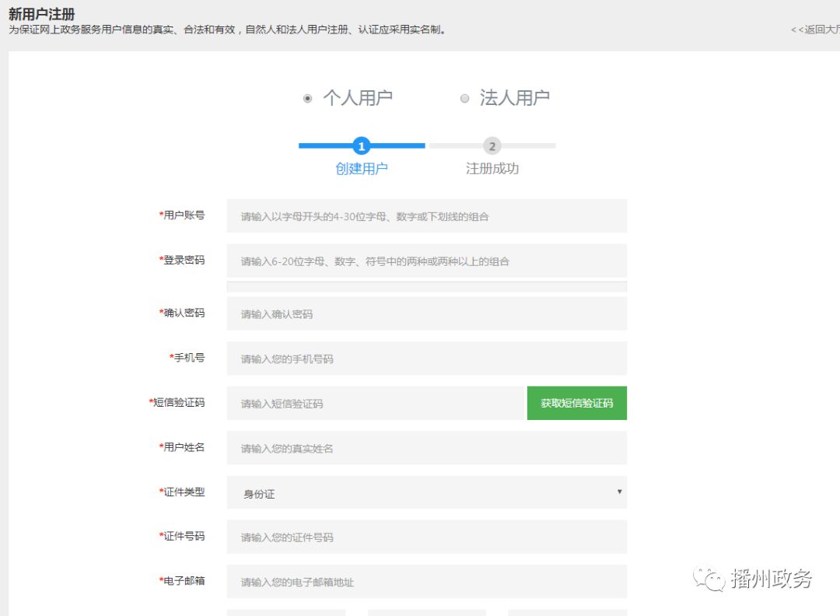
Task: Focus the 用户姓名 real name field
Action: (426, 448)
